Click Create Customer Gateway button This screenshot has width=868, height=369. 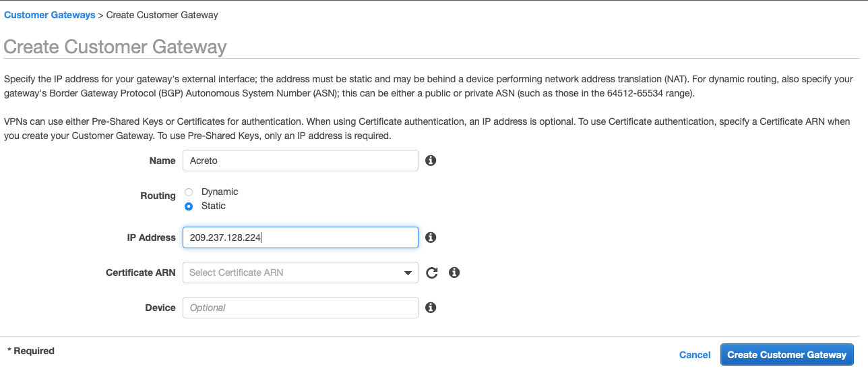786,355
